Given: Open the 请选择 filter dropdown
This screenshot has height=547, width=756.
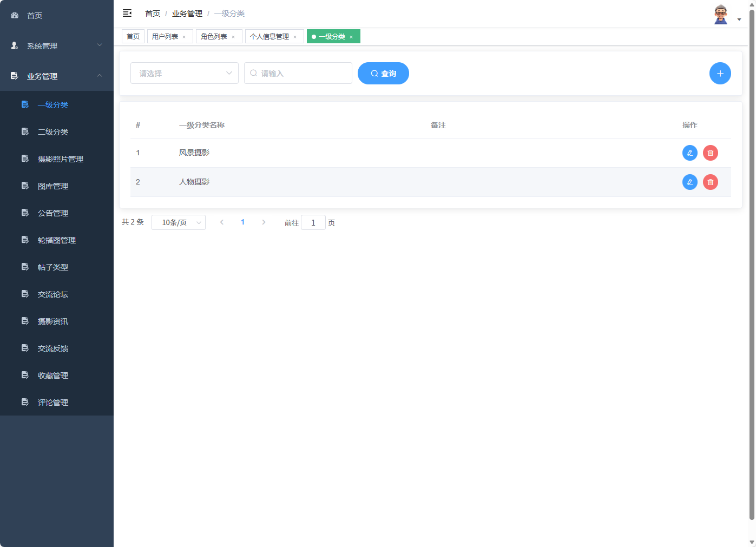Looking at the screenshot, I should (184, 73).
